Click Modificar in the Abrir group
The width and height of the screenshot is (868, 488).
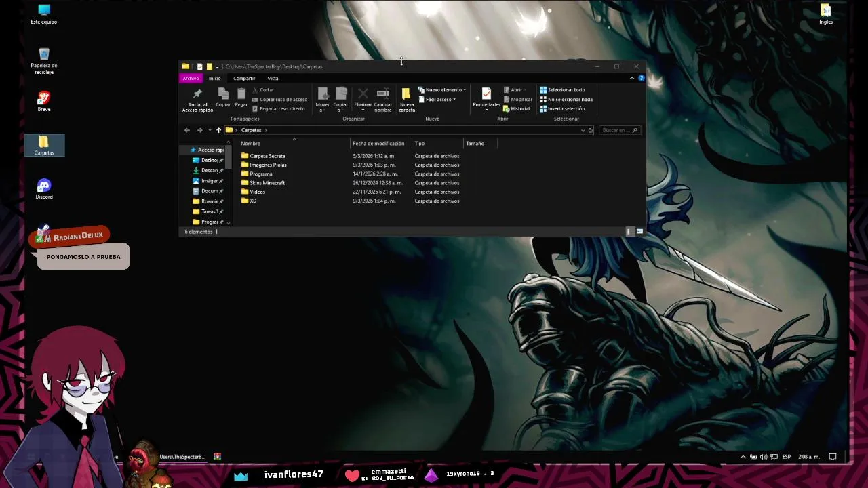[x=518, y=100]
